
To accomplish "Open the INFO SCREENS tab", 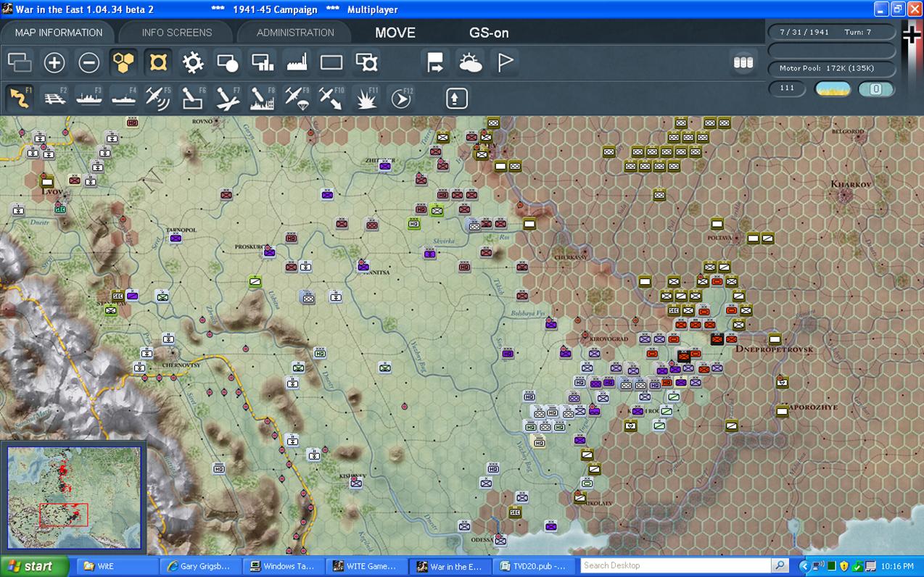I will tap(177, 33).
